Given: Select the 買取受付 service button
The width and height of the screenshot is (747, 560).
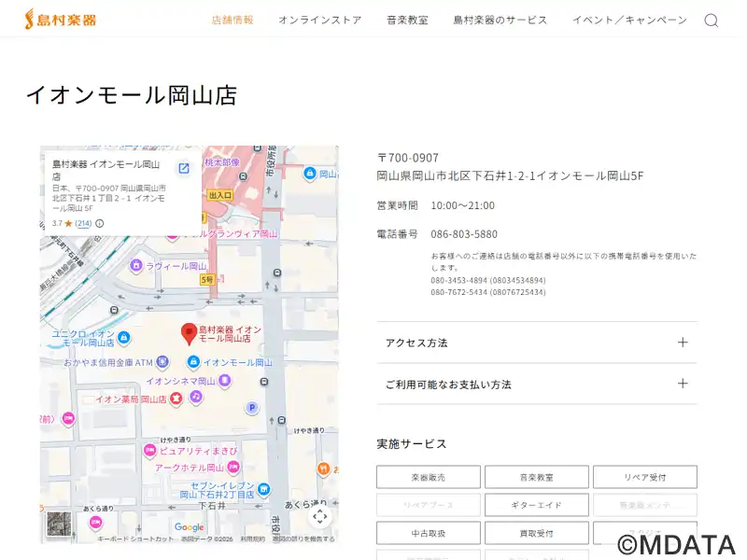Looking at the screenshot, I should coord(536,533).
